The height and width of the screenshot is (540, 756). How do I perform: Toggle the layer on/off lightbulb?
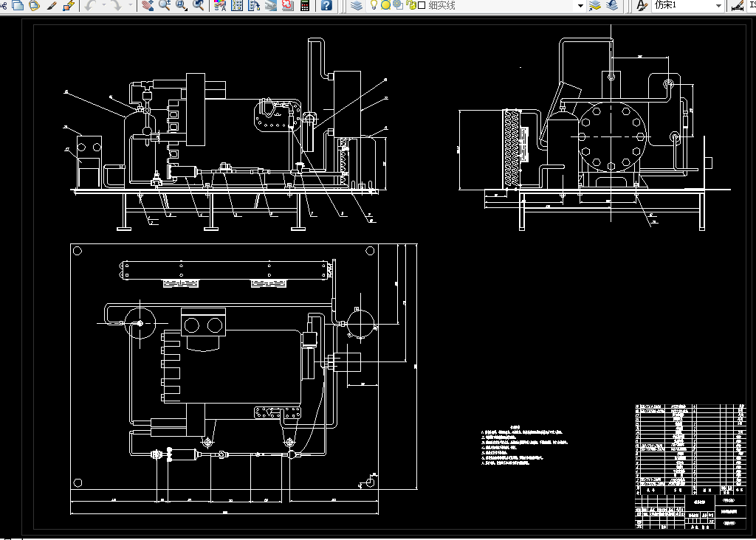pos(374,5)
